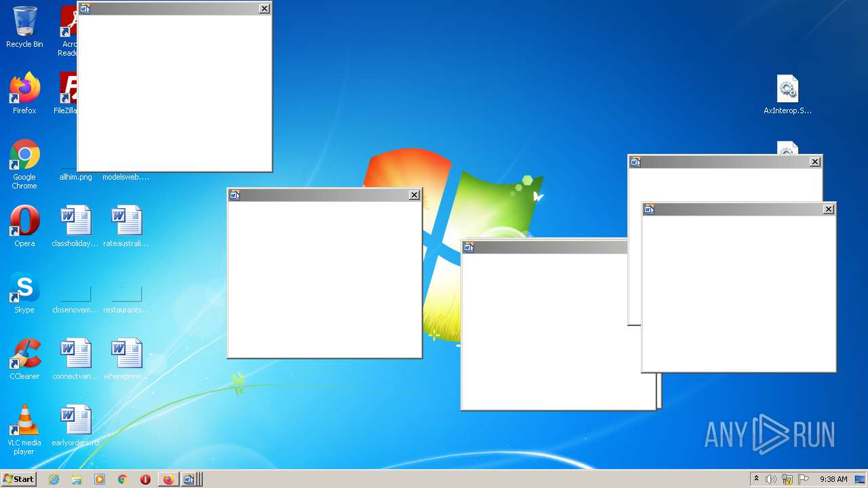868x488 pixels.
Task: Select the earlyorder.rtf document icon
Action: pos(75,426)
